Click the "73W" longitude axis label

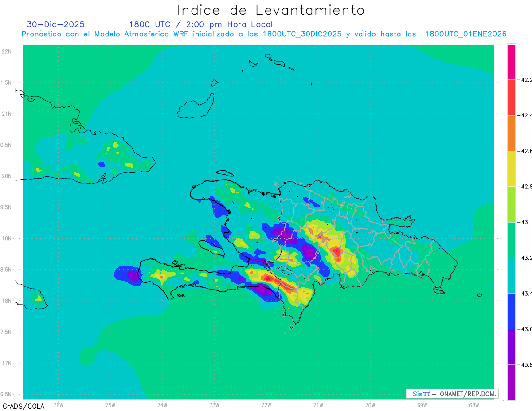pos(214,405)
